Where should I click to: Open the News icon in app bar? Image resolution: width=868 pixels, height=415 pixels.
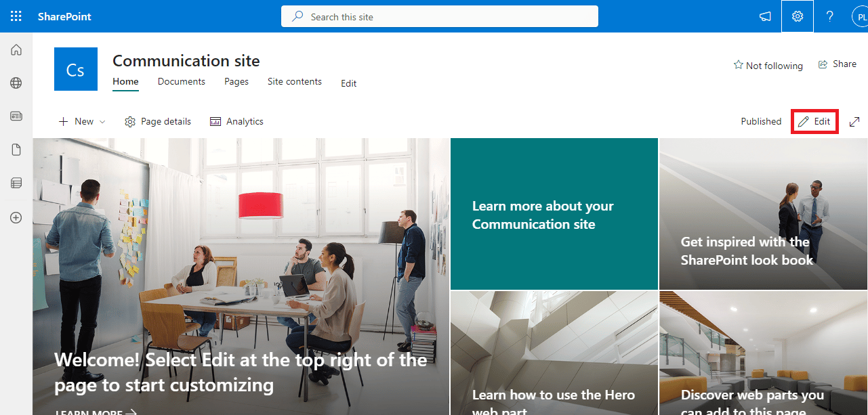16,116
